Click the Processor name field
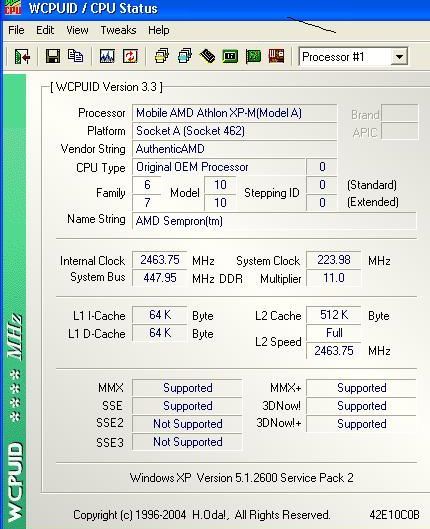Viewport: 430px width, 529px height. [x=234, y=113]
